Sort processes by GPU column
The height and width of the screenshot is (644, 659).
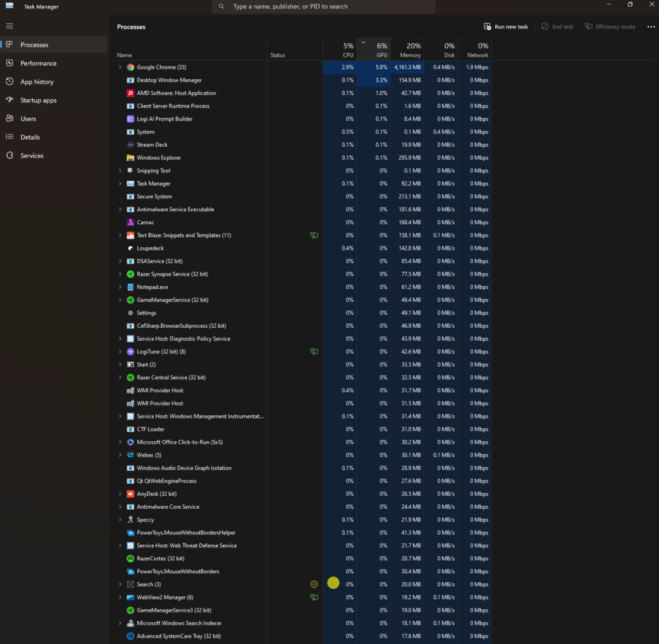pos(374,50)
